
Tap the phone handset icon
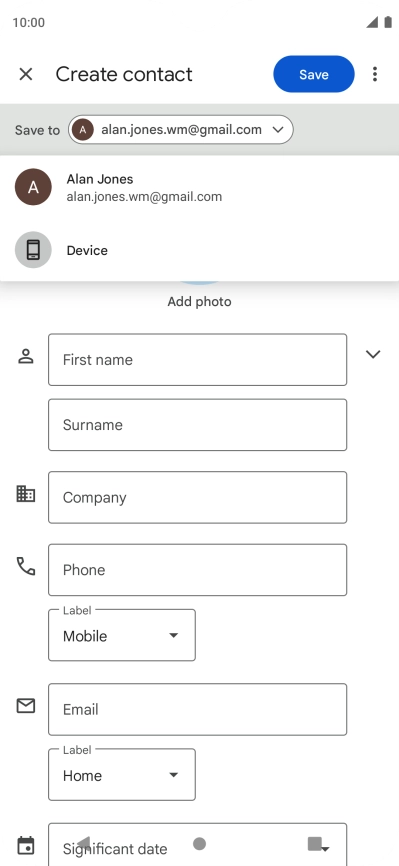(26, 566)
